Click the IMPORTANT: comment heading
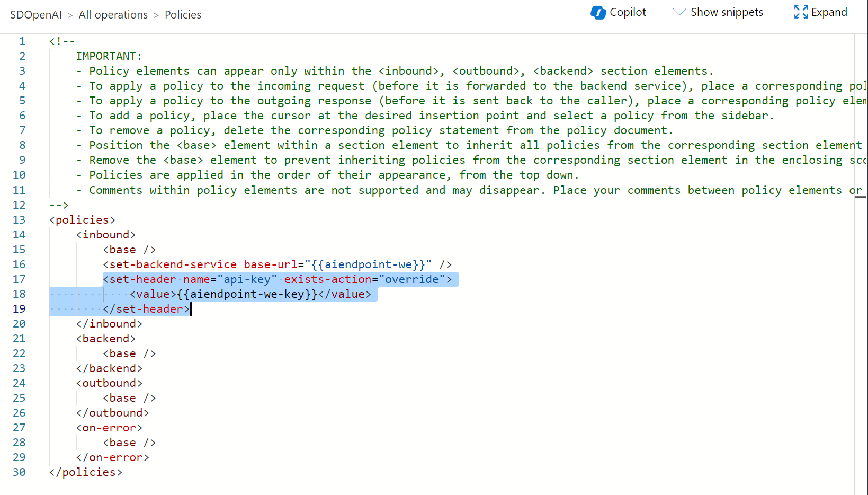The height and width of the screenshot is (495, 868). pos(109,56)
